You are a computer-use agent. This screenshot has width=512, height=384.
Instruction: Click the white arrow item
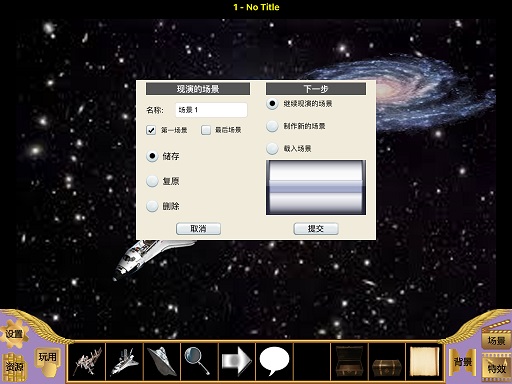pyautogui.click(x=237, y=362)
